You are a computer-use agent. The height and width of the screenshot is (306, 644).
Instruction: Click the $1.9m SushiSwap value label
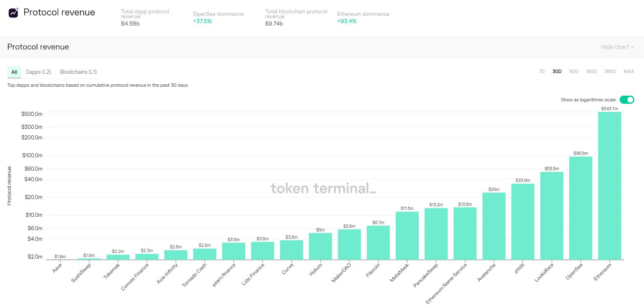89,255
